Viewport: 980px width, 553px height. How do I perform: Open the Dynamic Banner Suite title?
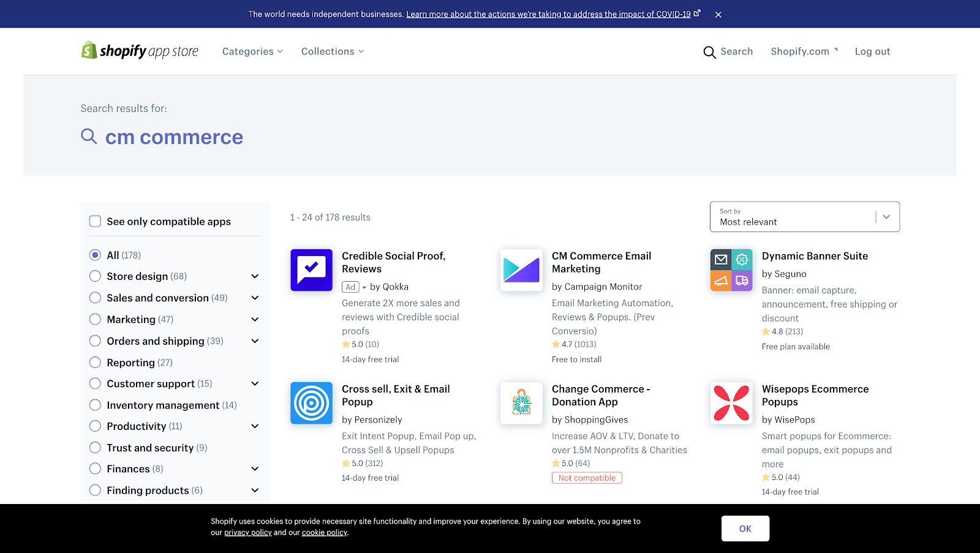point(815,256)
